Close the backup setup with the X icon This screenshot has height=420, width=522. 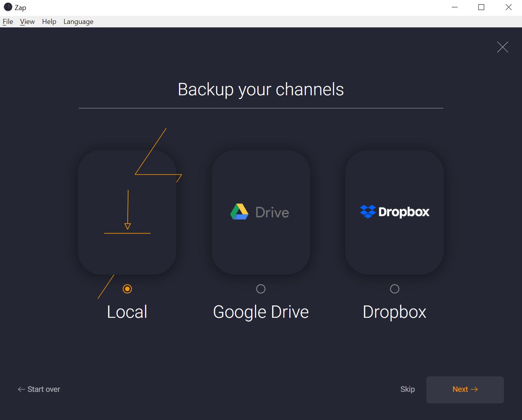pyautogui.click(x=502, y=47)
